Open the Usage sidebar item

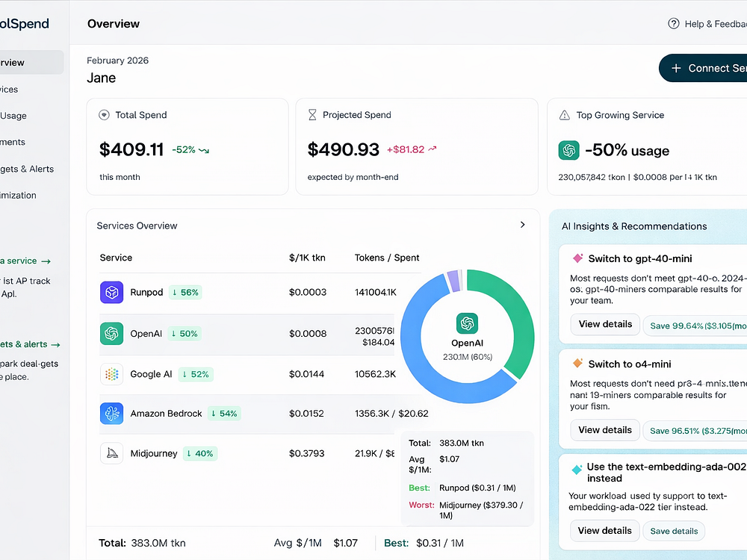click(13, 116)
